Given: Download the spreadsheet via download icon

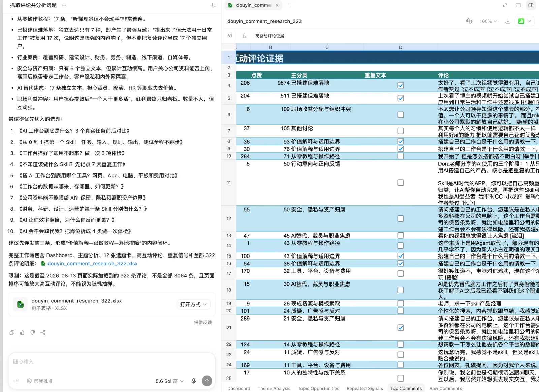Looking at the screenshot, I should tap(508, 21).
